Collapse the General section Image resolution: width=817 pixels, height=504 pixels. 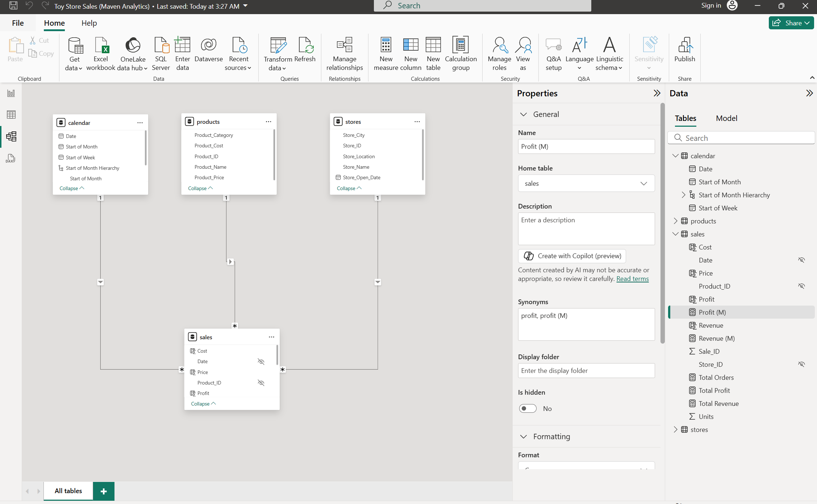(523, 114)
